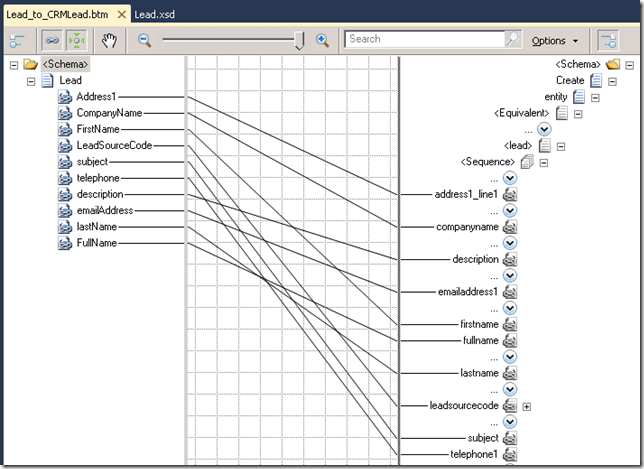Click the LeadSourceCode field icon

click(65, 145)
